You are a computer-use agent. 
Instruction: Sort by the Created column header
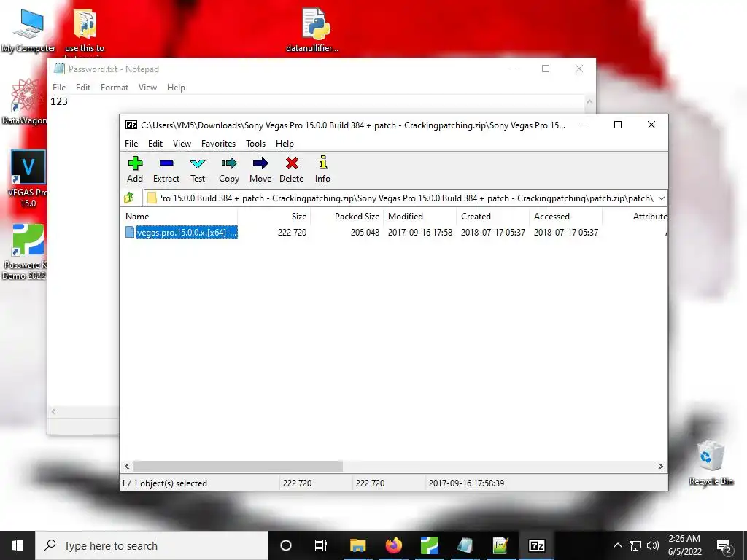(x=492, y=216)
